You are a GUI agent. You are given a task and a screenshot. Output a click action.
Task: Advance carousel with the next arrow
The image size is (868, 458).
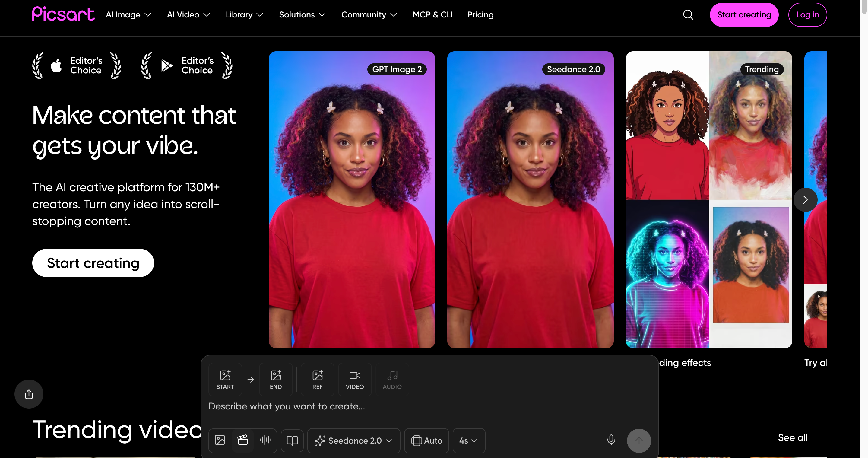point(805,200)
